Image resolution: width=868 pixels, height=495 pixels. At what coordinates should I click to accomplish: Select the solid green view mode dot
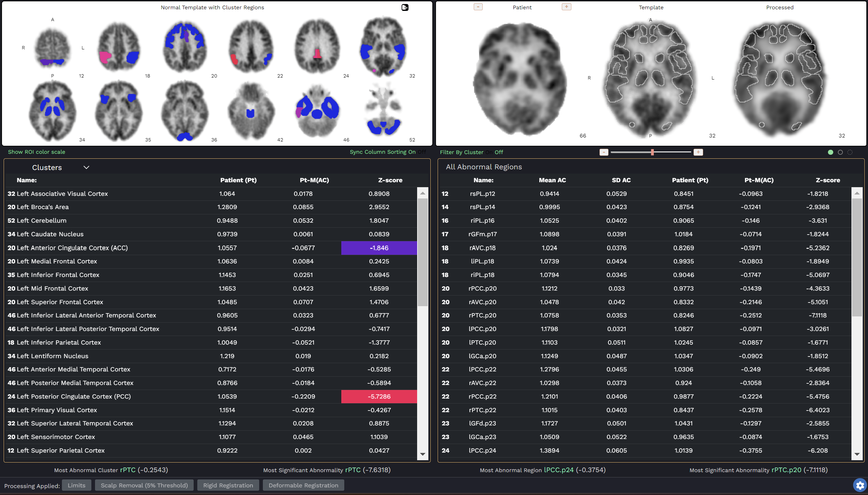tap(831, 152)
